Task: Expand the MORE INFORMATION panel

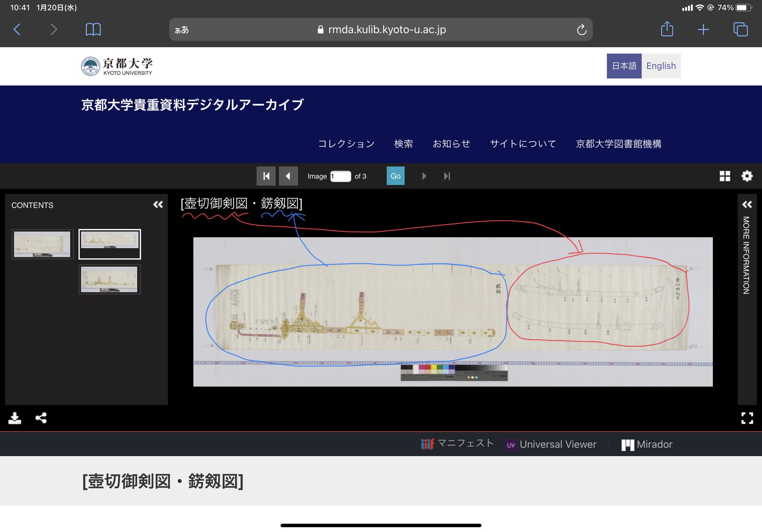Action: coord(747,204)
